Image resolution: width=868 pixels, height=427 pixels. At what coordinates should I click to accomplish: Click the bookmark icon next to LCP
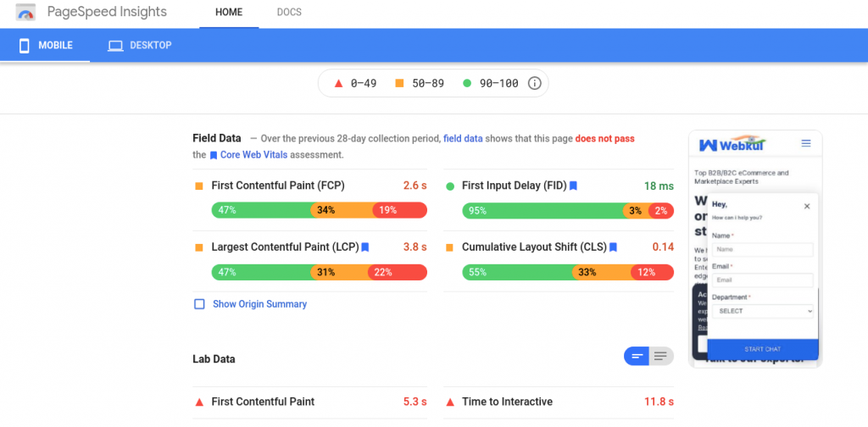point(365,247)
